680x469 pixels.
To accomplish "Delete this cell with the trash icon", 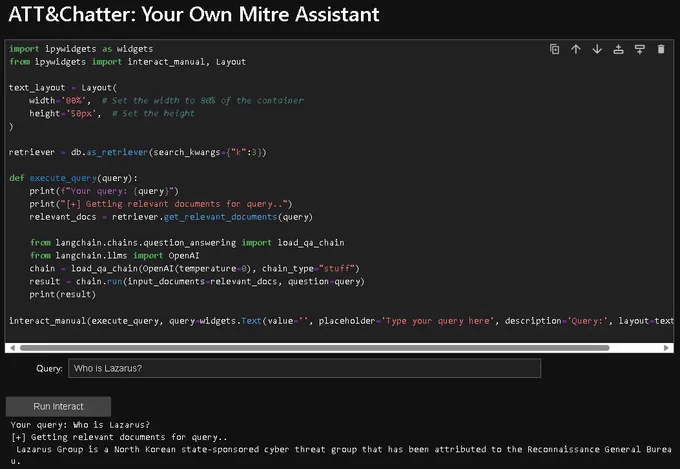I will [661, 49].
